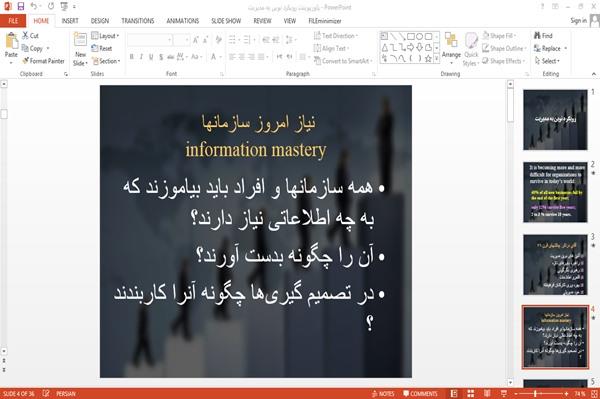The height and width of the screenshot is (399, 600).
Task: Open the Shape Outline dropdown
Action: coord(504,48)
